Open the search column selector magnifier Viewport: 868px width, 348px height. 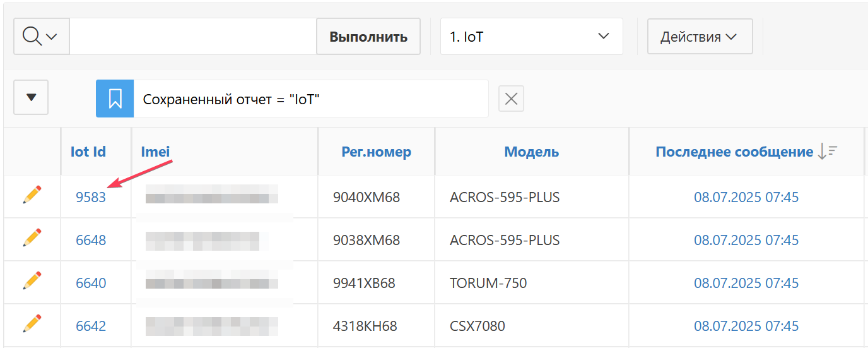(40, 37)
